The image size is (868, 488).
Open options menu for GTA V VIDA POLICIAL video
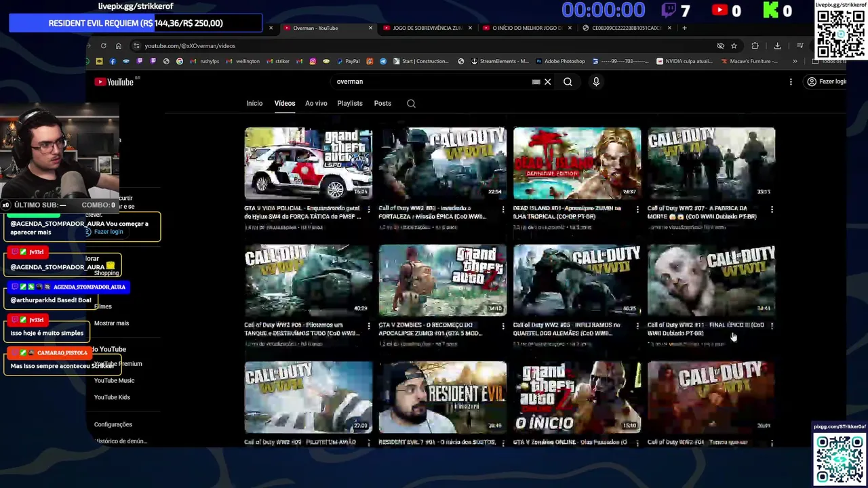point(369,210)
